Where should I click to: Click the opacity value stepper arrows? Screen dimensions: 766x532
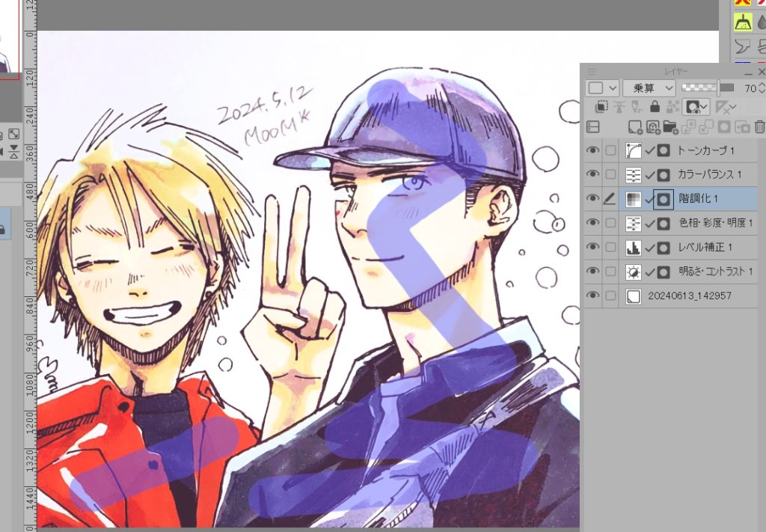click(x=762, y=88)
